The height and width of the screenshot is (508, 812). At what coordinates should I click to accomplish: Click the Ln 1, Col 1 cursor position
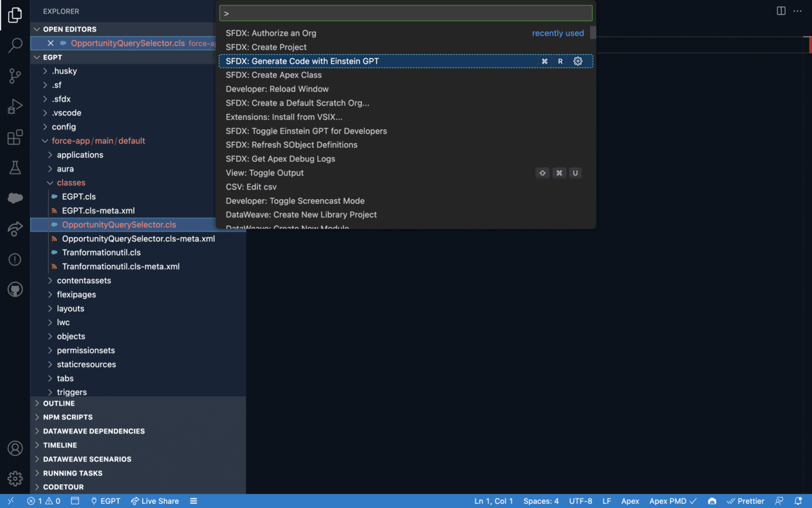[x=494, y=501]
